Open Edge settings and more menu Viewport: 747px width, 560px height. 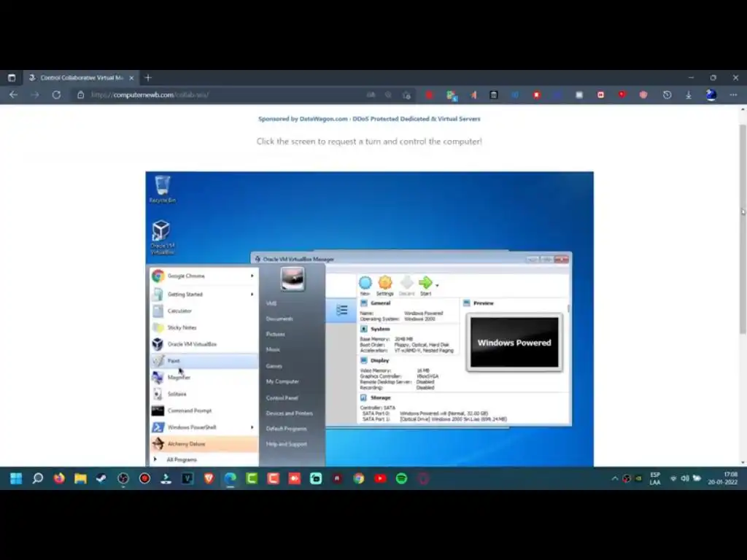pyautogui.click(x=733, y=95)
